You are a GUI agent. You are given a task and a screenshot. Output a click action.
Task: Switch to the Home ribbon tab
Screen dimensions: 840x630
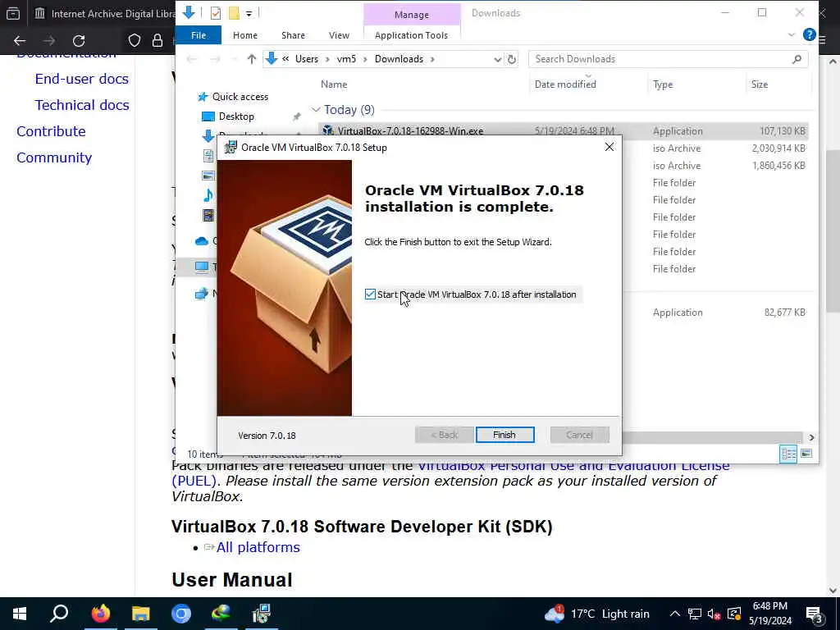point(244,35)
